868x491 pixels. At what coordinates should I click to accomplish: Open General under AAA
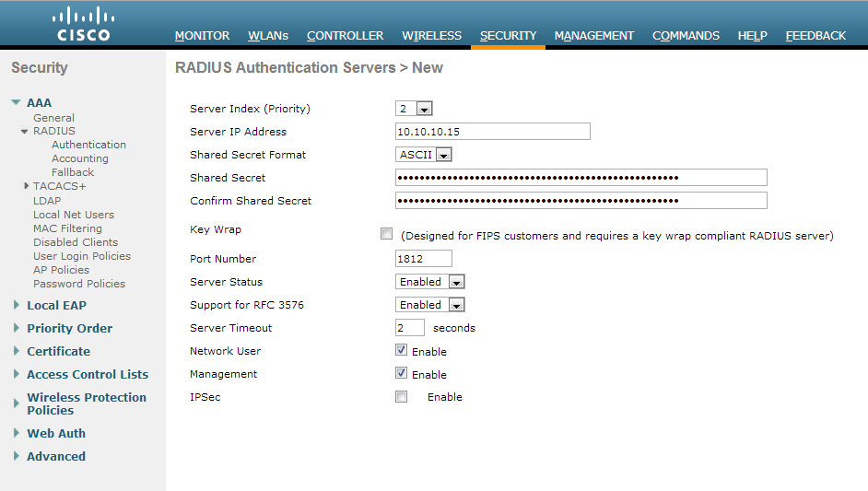click(x=53, y=118)
